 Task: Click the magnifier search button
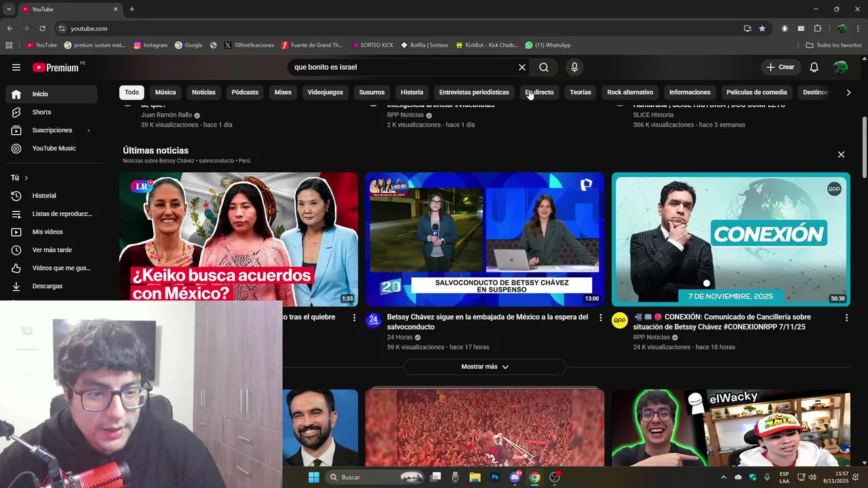[544, 67]
